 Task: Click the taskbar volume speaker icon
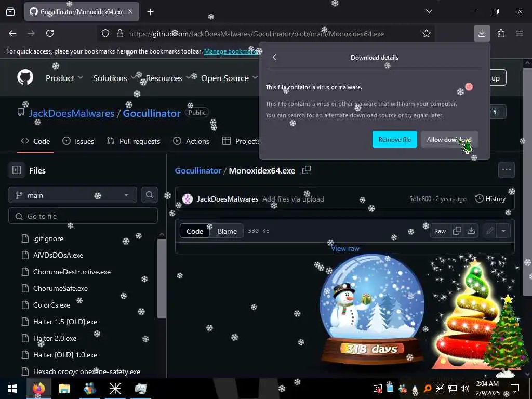(465, 389)
